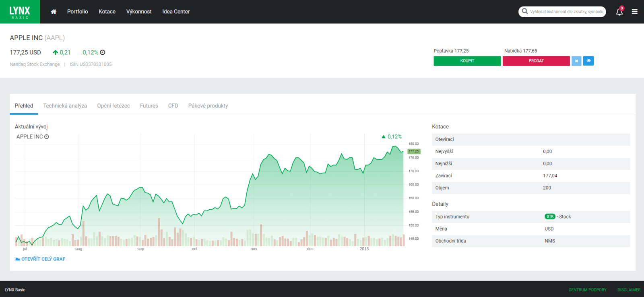644x297 pixels.
Task: Click the STK instrument badge
Action: 550,217
